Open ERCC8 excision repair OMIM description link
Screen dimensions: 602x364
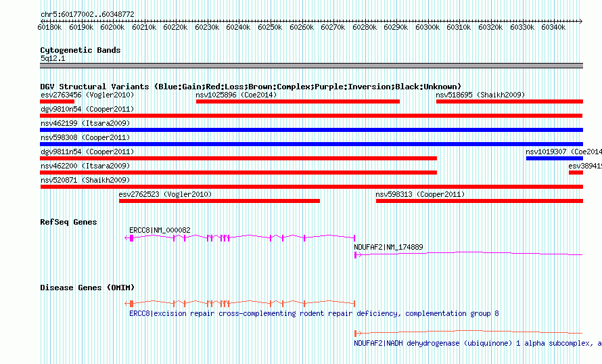(x=314, y=313)
